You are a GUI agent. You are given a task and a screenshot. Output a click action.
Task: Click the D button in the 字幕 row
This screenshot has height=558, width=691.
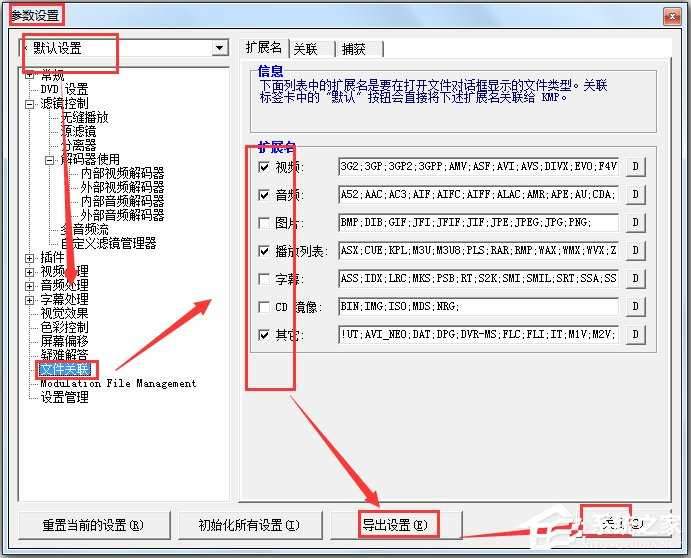click(x=636, y=278)
